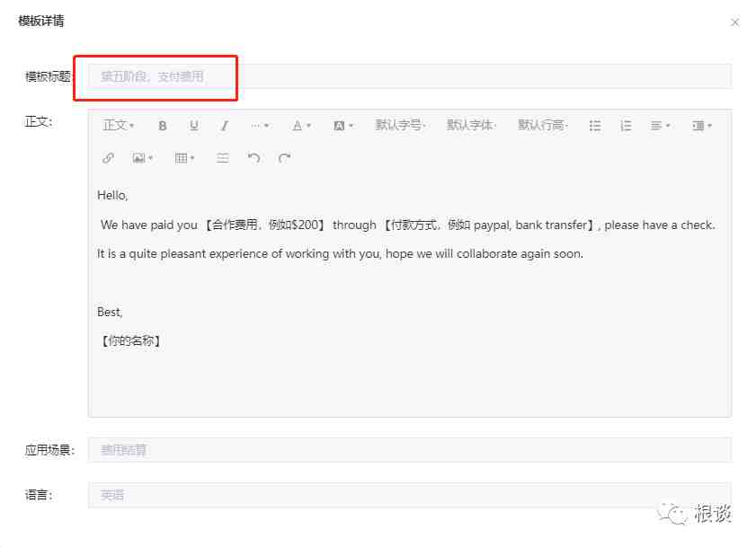Expand the 默认行高 line height menu
This screenshot has height=547, width=756.
(x=543, y=126)
